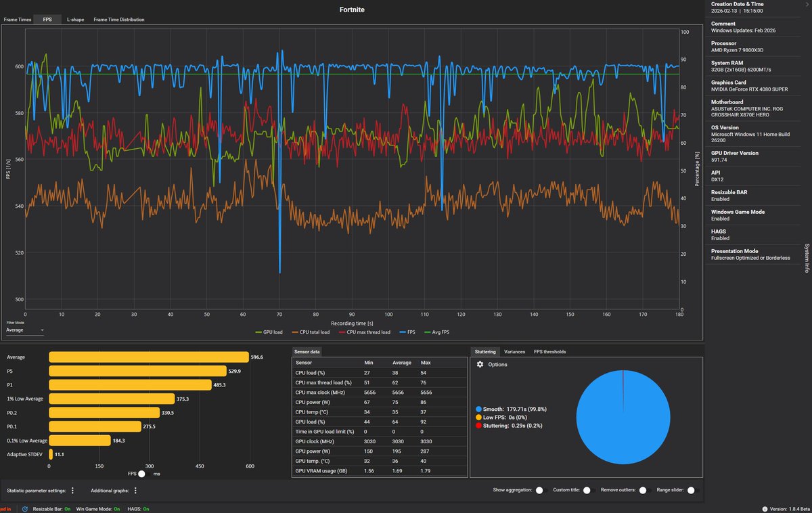This screenshot has height=513, width=812.
Task: Toggle the CPU total load legend entry
Action: pyautogui.click(x=311, y=332)
